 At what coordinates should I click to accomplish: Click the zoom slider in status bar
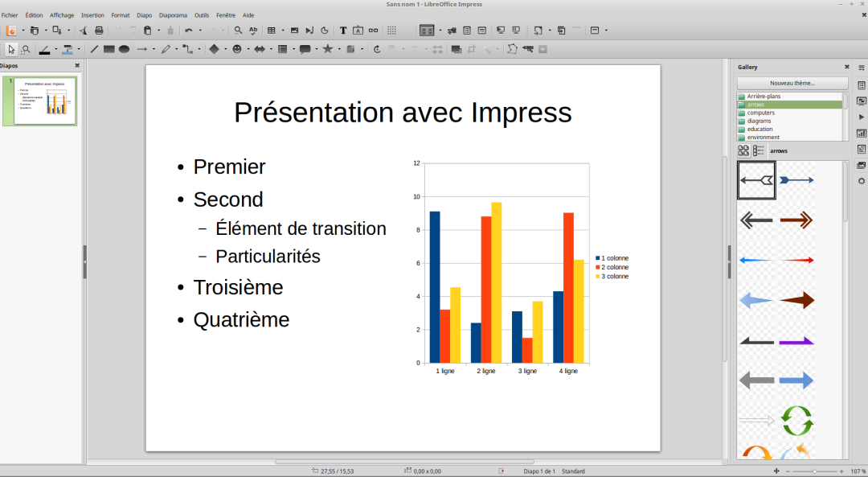pos(814,471)
